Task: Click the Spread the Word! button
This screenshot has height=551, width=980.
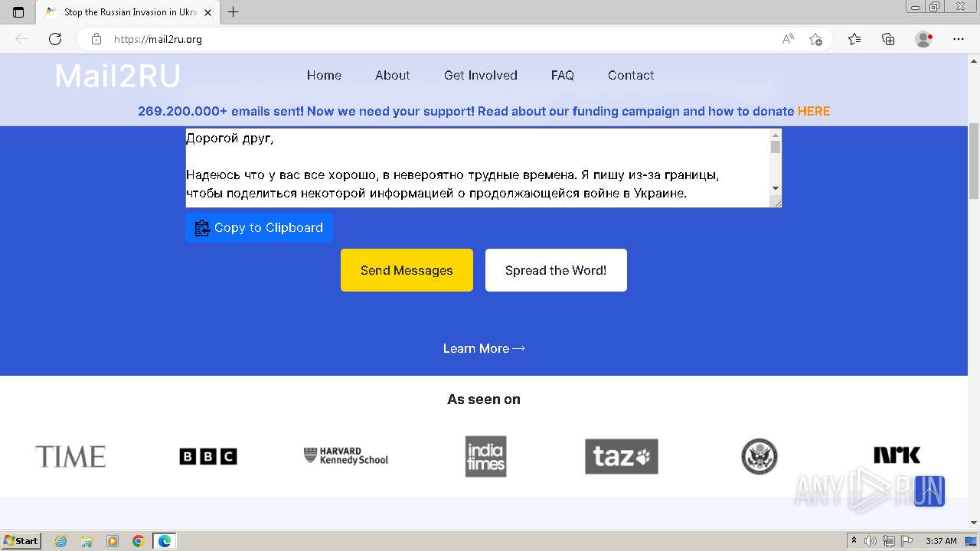Action: point(556,270)
